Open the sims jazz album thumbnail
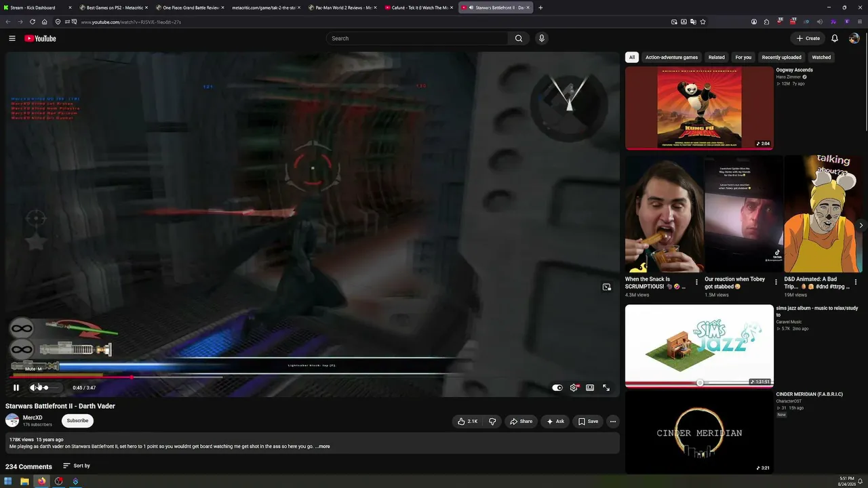 click(699, 346)
